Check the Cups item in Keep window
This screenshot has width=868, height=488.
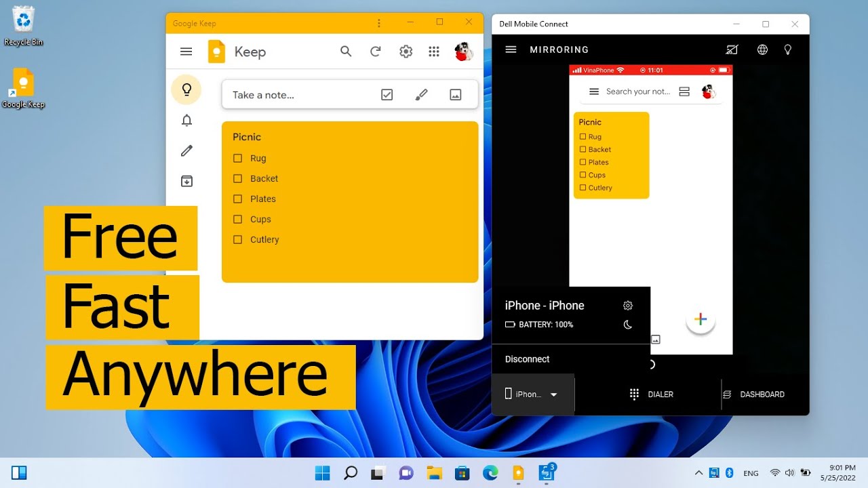(x=237, y=219)
